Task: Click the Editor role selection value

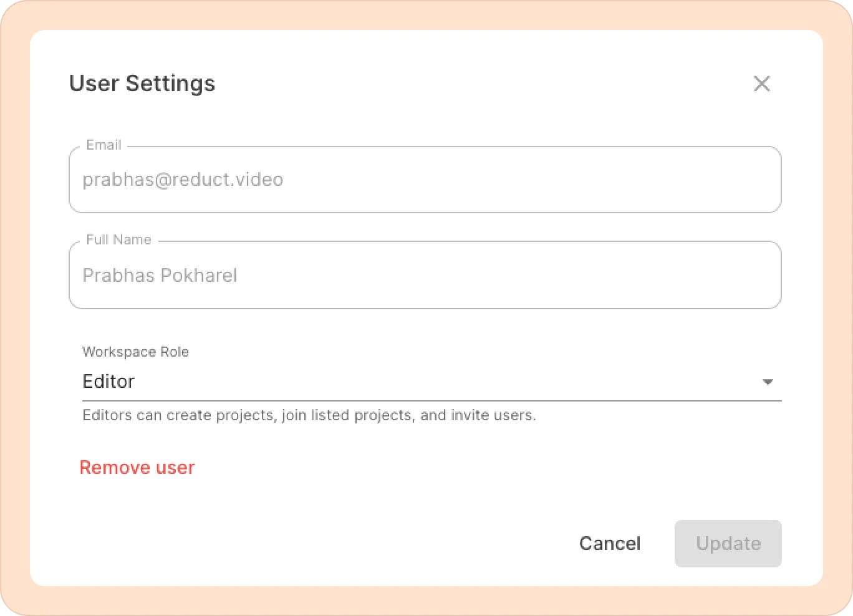Action: coord(109,381)
